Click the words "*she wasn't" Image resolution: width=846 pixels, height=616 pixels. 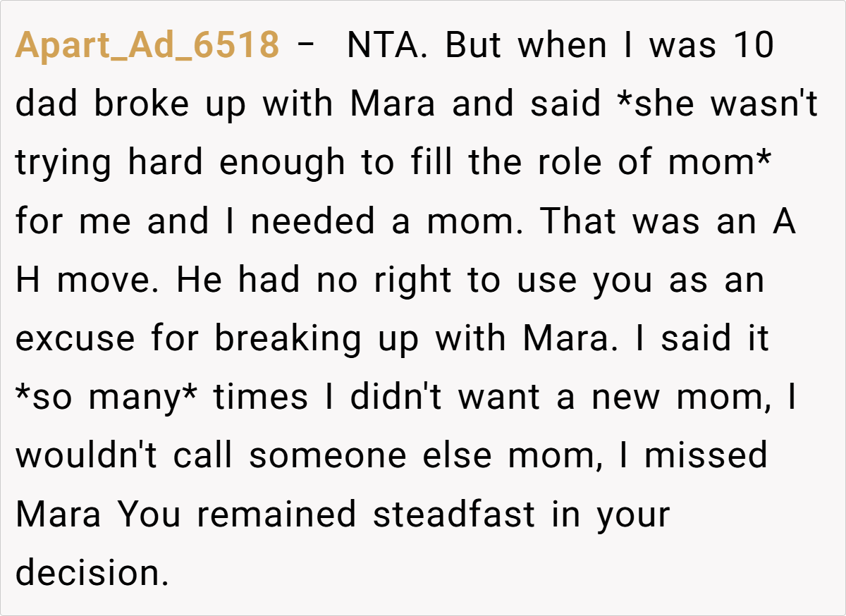tap(716, 104)
